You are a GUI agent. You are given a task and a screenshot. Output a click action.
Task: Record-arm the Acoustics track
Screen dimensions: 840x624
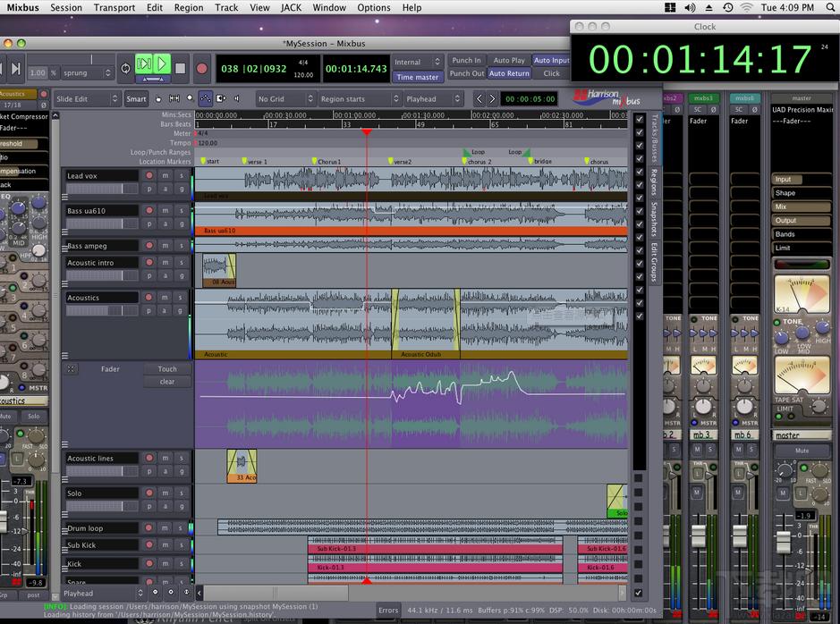tap(149, 298)
